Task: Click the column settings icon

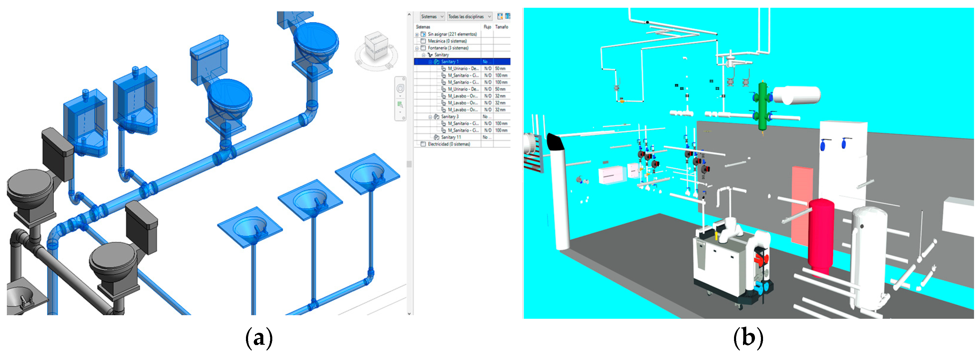Action: [507, 16]
